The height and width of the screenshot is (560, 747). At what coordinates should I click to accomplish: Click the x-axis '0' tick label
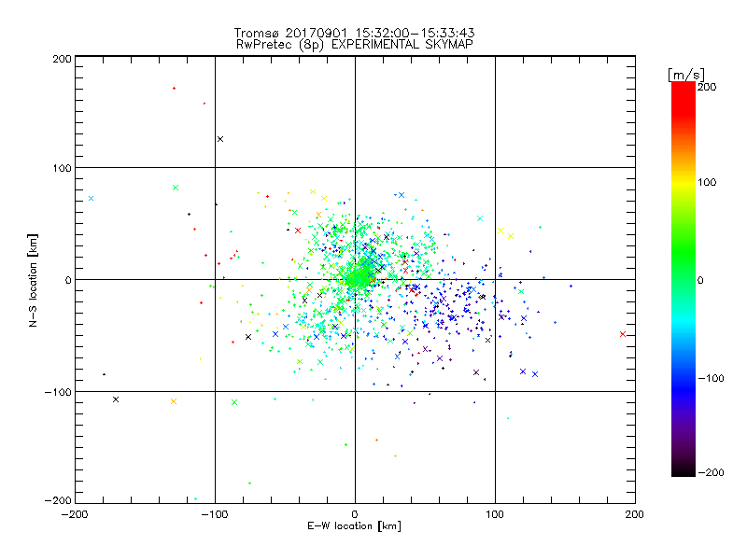click(355, 514)
